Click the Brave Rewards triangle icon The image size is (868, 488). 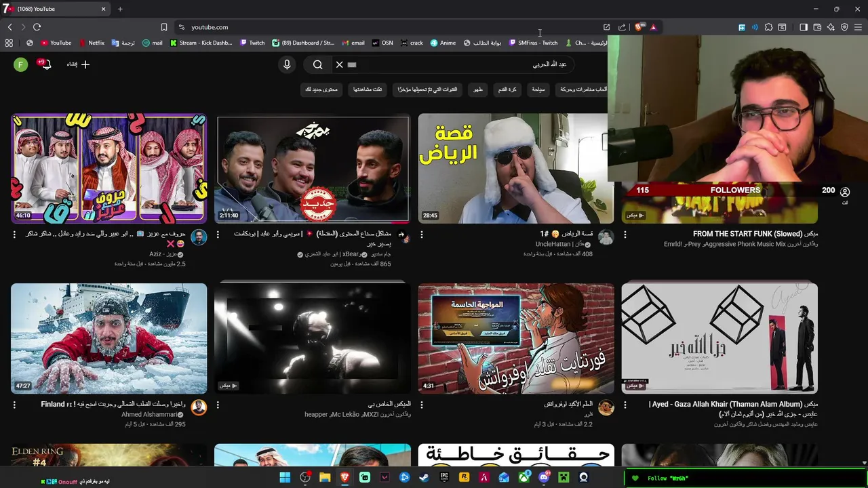coord(653,27)
